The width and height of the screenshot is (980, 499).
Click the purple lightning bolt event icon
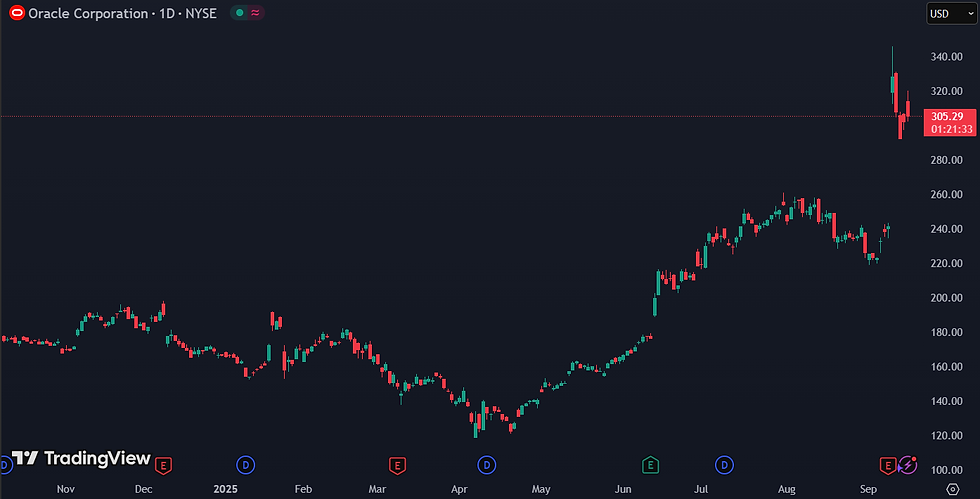(908, 465)
